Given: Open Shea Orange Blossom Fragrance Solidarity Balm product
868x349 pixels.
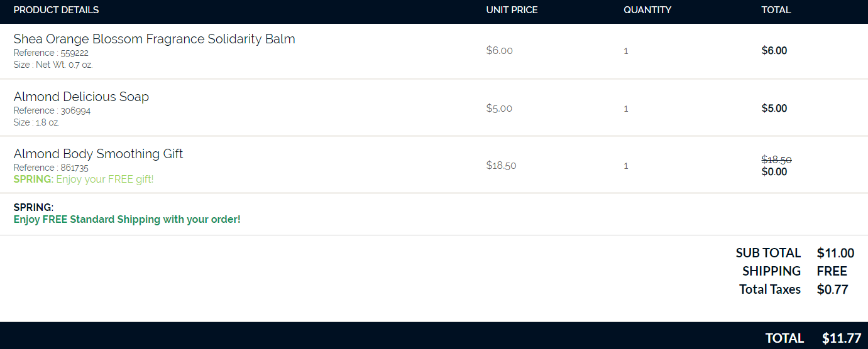Looking at the screenshot, I should point(154,39).
